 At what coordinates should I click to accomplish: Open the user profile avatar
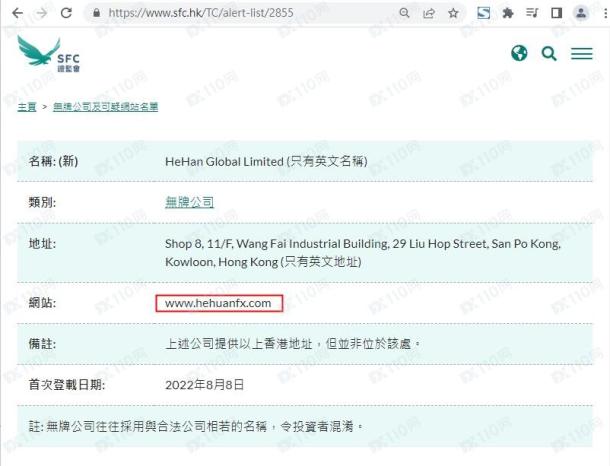[x=581, y=13]
